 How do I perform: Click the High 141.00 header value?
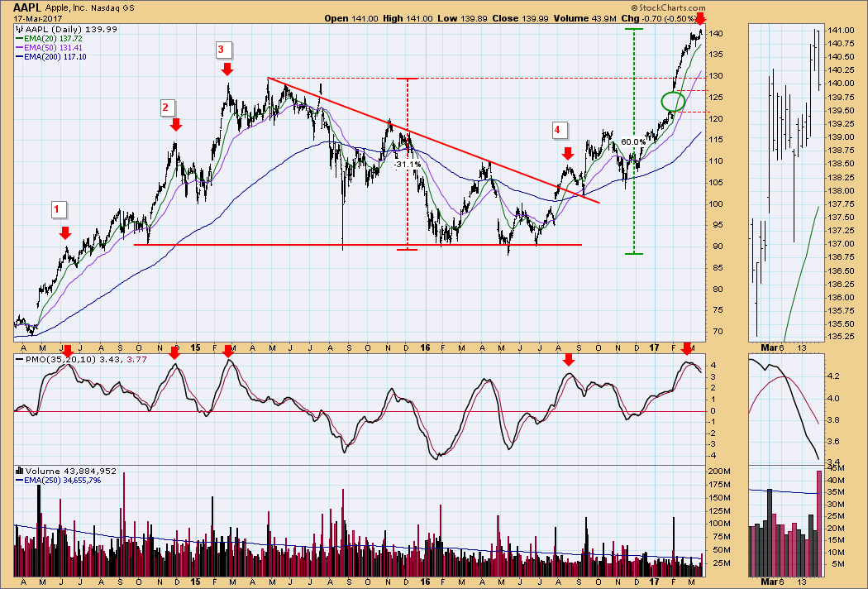[x=408, y=18]
